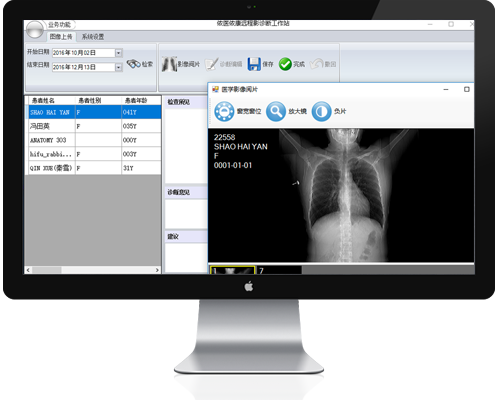This screenshot has width=500, height=400.
Task: Select patient row SHAO HAI YAN
Action: click(x=95, y=112)
